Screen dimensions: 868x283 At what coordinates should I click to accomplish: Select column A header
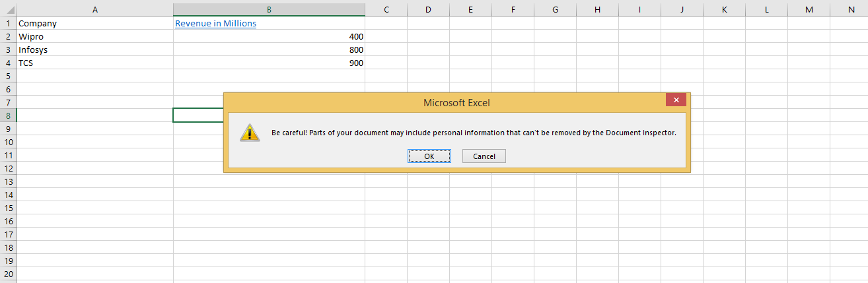pyautogui.click(x=94, y=9)
